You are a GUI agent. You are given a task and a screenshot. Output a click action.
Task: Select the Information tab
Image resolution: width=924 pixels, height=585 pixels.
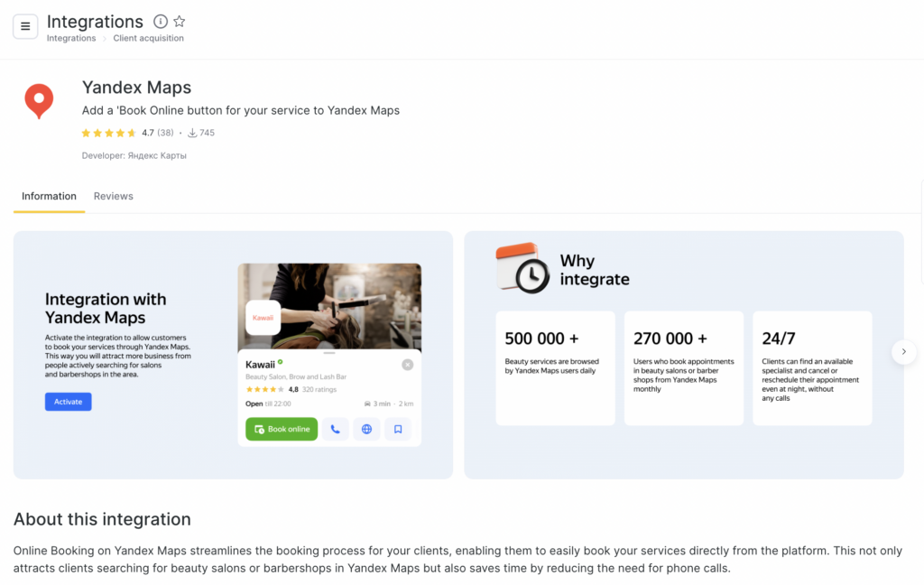[x=49, y=196]
